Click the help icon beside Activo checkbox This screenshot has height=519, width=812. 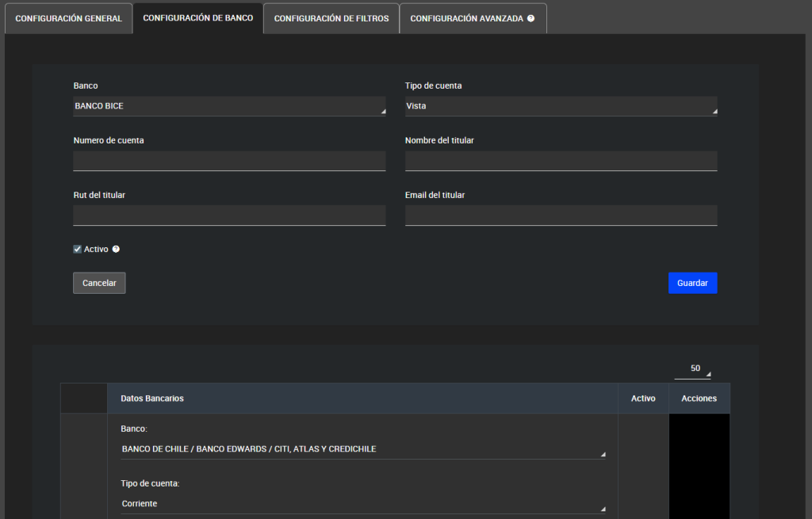click(116, 249)
